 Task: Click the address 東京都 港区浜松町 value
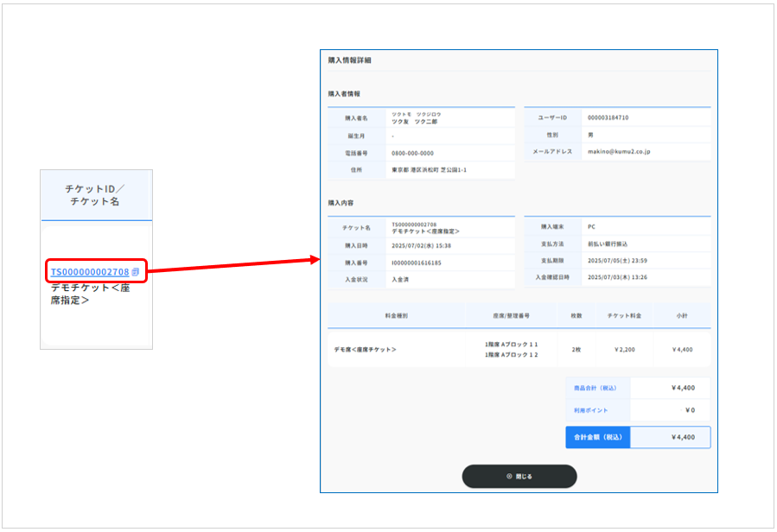[x=429, y=170]
